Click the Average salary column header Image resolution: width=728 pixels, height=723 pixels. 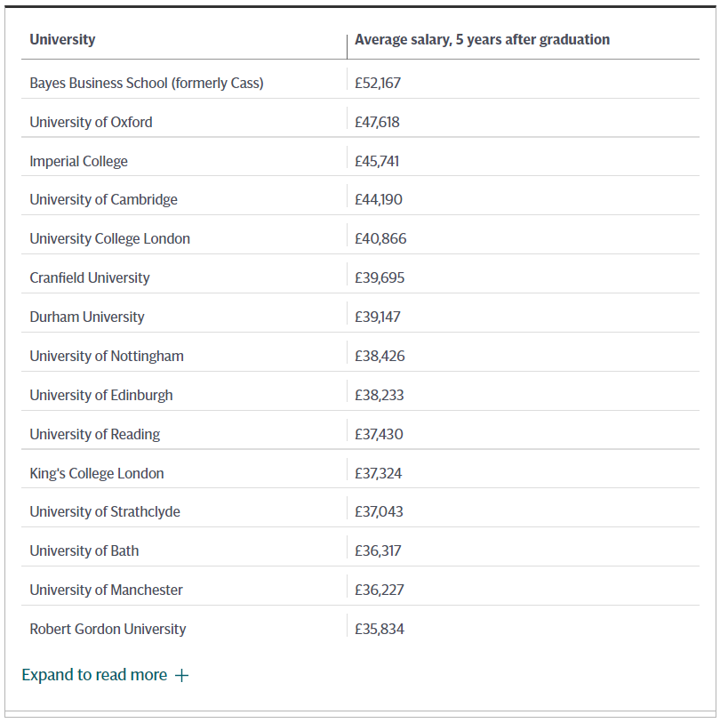click(x=482, y=39)
